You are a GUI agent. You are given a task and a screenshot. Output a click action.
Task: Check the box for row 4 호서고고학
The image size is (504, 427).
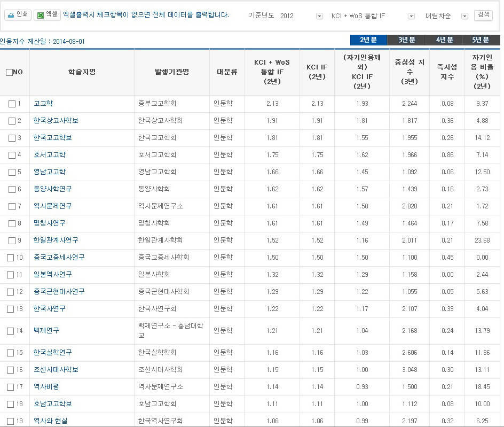12,155
